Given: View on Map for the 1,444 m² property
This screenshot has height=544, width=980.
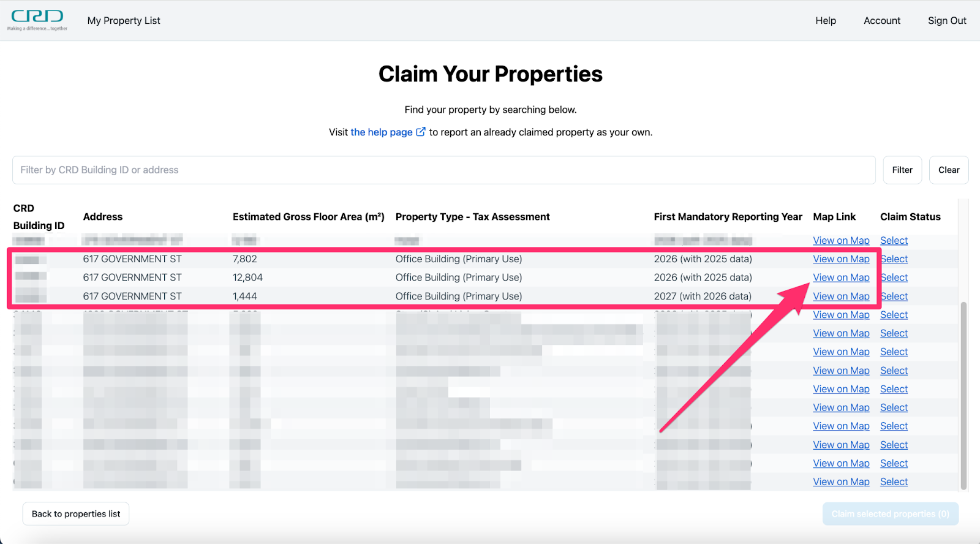Looking at the screenshot, I should [840, 297].
